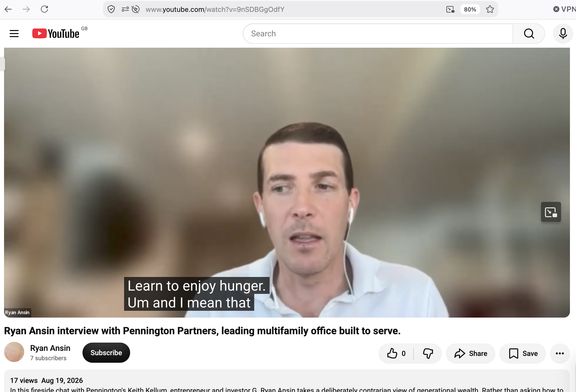Open the 80% zoom level indicator
Viewport: 576px width, 392px height.
(x=470, y=9)
